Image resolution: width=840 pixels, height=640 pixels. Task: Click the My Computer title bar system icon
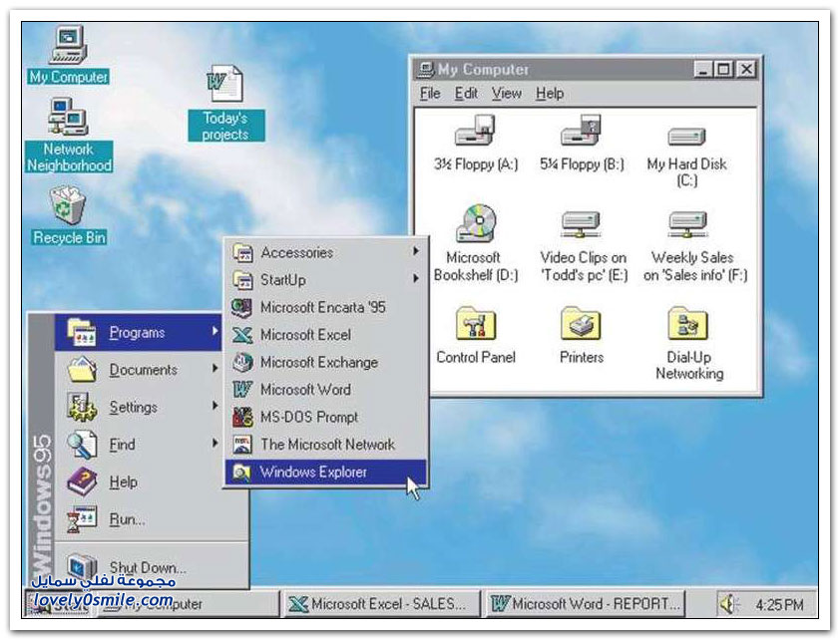[x=426, y=70]
